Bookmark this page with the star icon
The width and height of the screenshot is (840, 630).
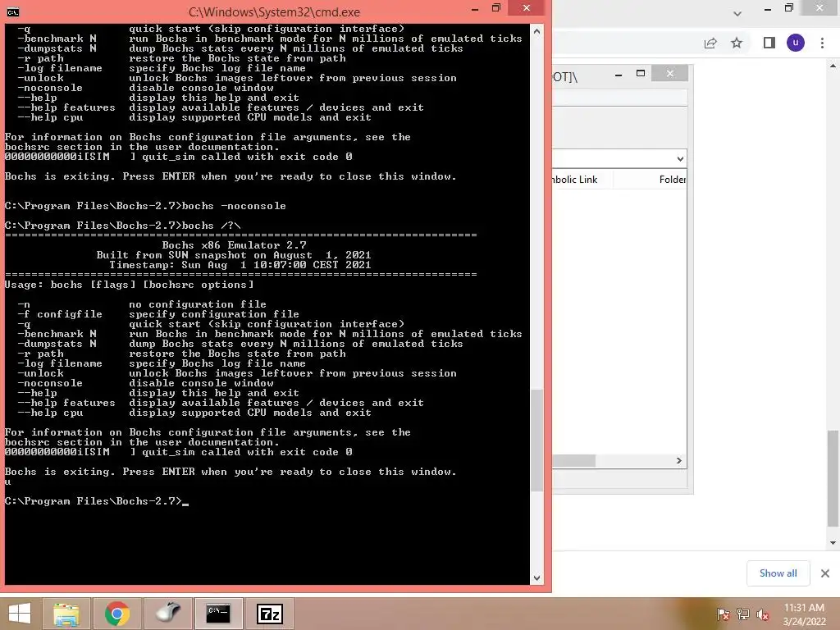(737, 43)
